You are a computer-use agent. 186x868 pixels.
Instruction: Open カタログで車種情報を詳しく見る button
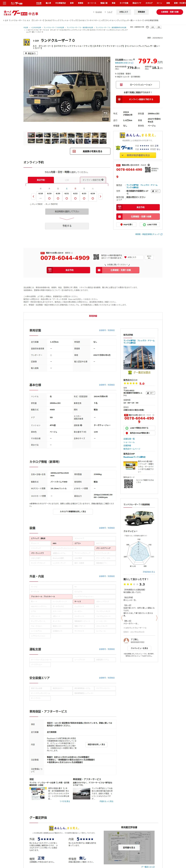[x=73, y=512]
